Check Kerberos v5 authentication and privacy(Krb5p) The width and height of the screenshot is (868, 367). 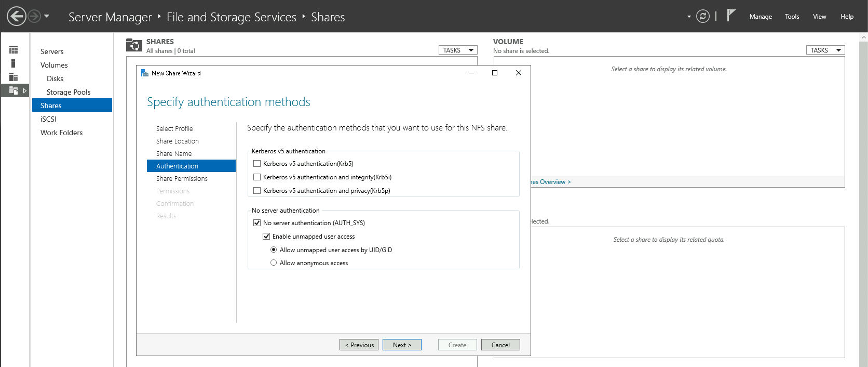[257, 191]
